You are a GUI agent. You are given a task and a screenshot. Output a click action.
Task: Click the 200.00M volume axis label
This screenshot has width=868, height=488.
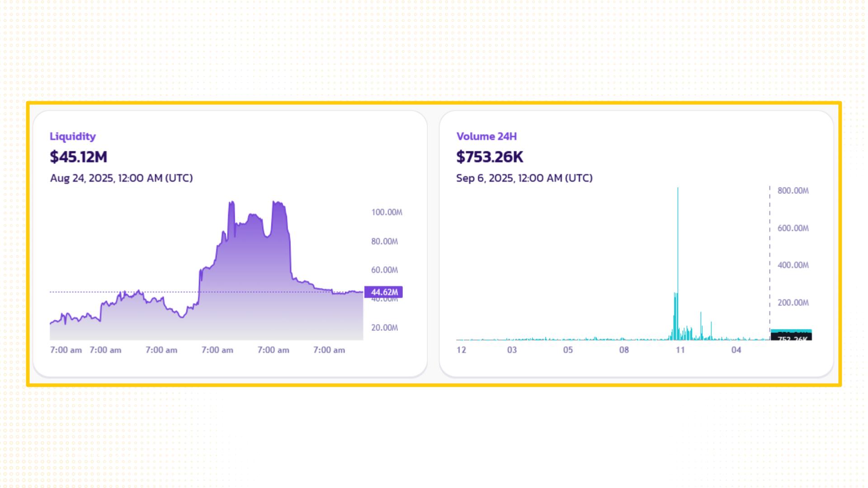(793, 303)
